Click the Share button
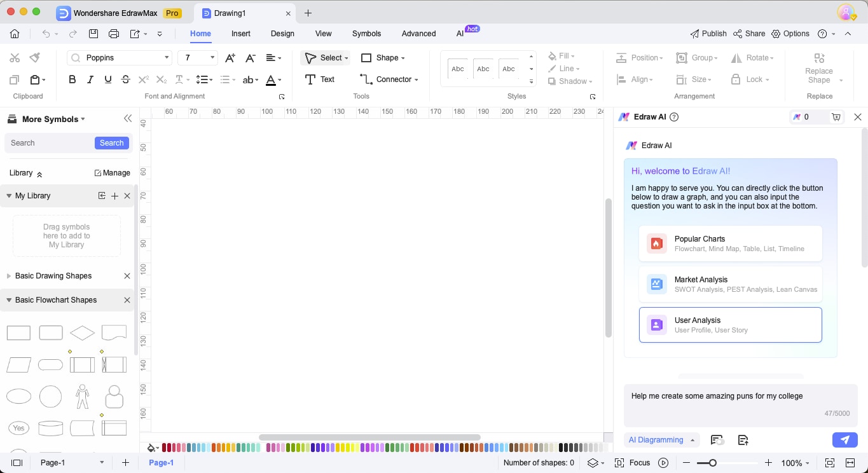 (749, 34)
